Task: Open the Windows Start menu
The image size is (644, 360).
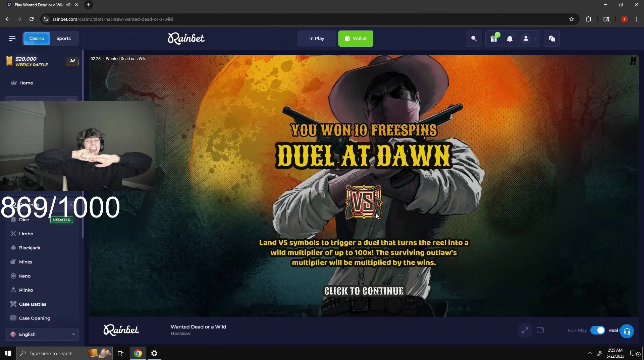Action: coord(8,353)
